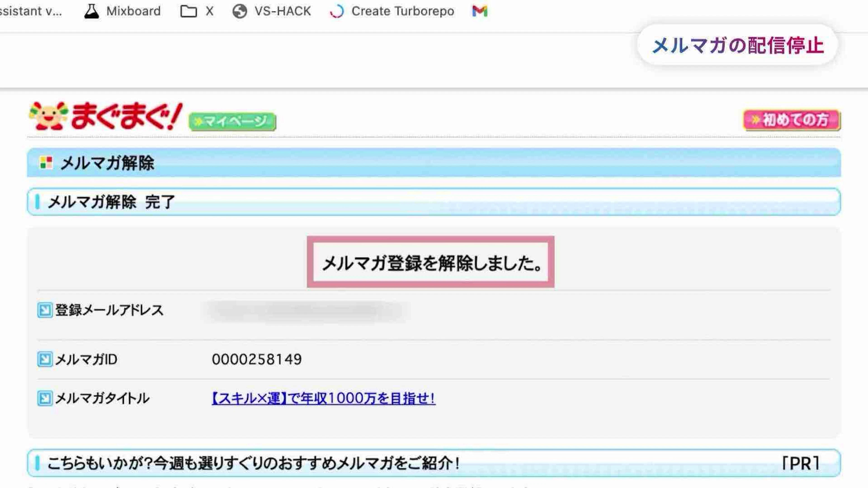Click the pink 初めての方 button
Image resolution: width=868 pixels, height=488 pixels.
coord(792,120)
